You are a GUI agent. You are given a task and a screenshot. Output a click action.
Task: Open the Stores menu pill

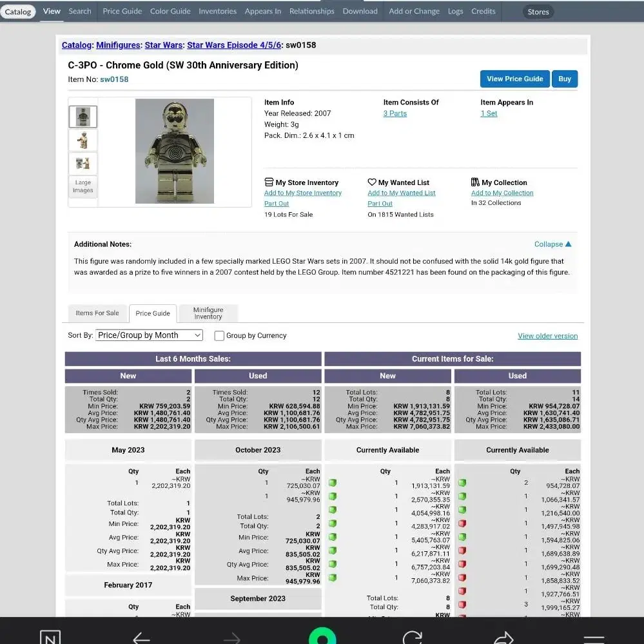538,12
